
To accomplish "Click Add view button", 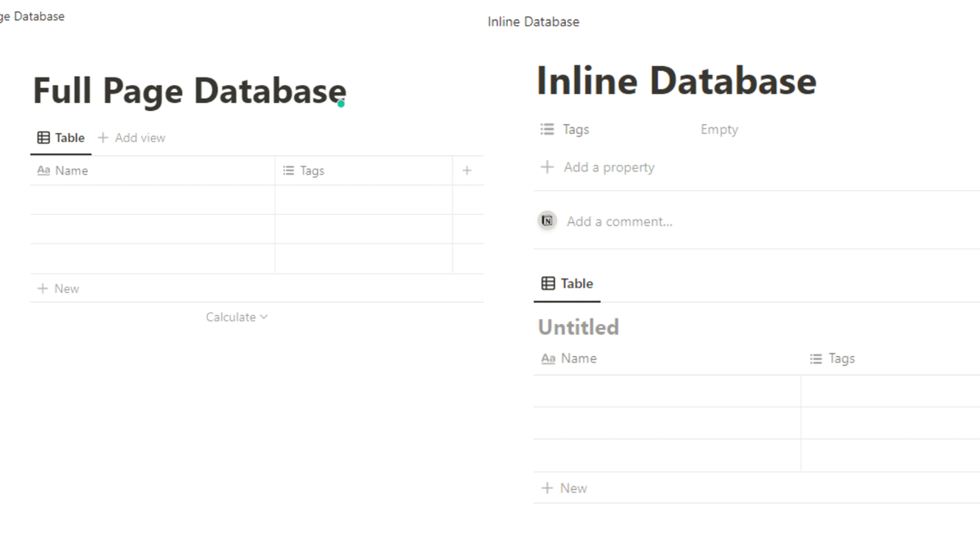I will (131, 138).
